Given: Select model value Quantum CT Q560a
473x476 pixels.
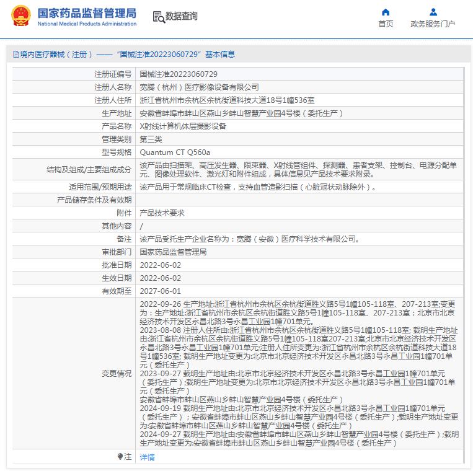Looking at the screenshot, I should point(175,152).
